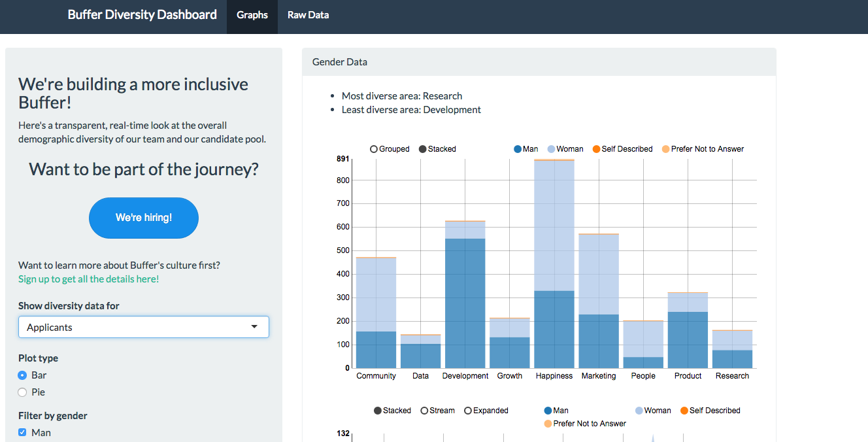
Task: Toggle the Man gender filter checkbox
Action: tap(22, 432)
